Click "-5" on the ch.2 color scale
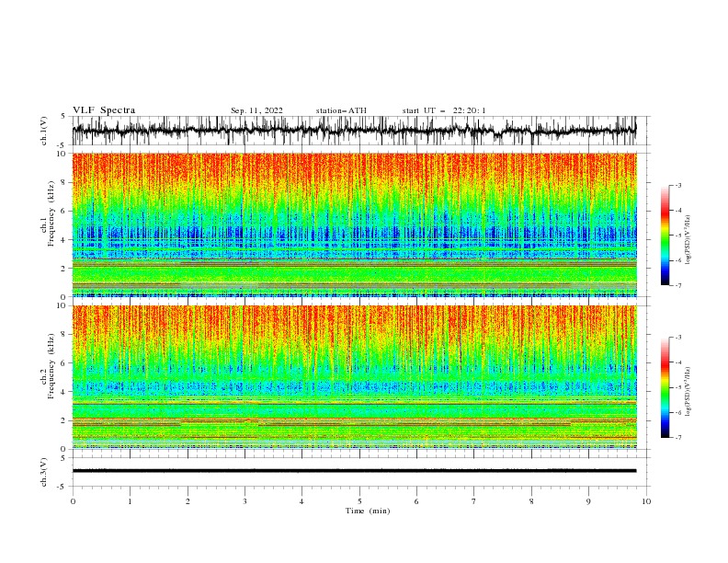The height and width of the screenshot is (563, 728). tap(678, 387)
